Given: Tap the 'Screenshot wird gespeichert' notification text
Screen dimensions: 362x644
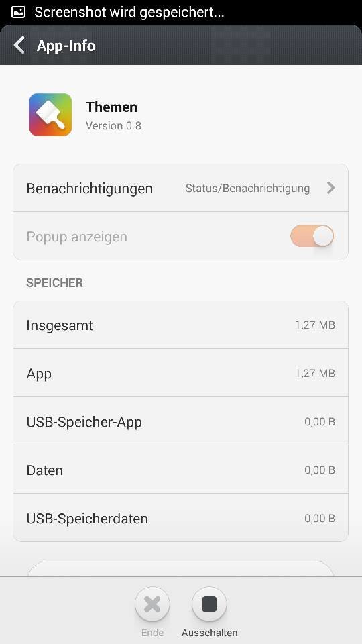Looking at the screenshot, I should coord(129,12).
